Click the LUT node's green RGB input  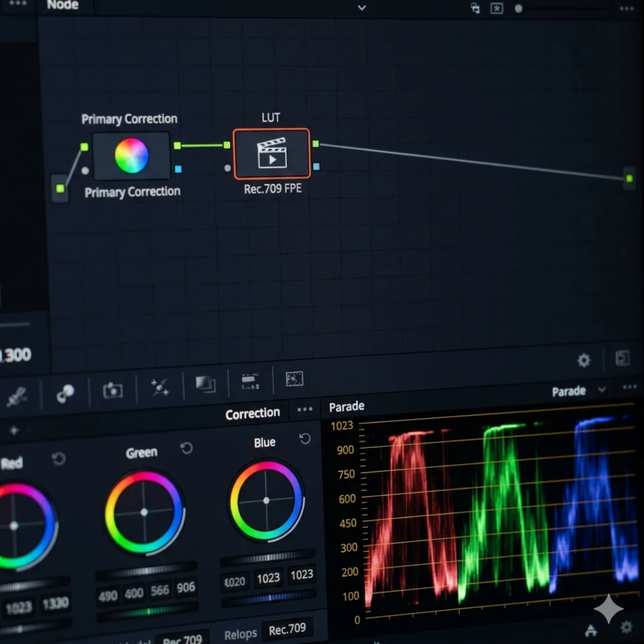[227, 144]
